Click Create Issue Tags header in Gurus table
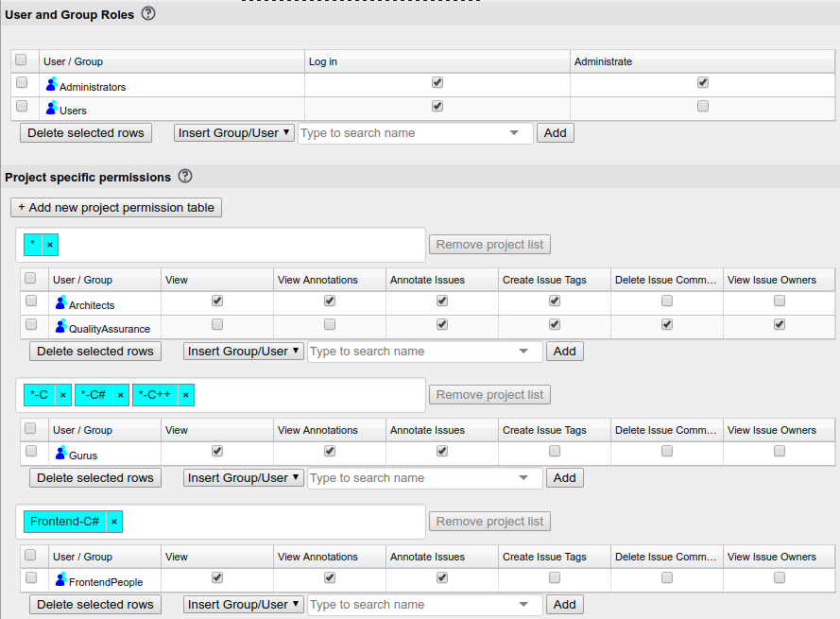 555,430
